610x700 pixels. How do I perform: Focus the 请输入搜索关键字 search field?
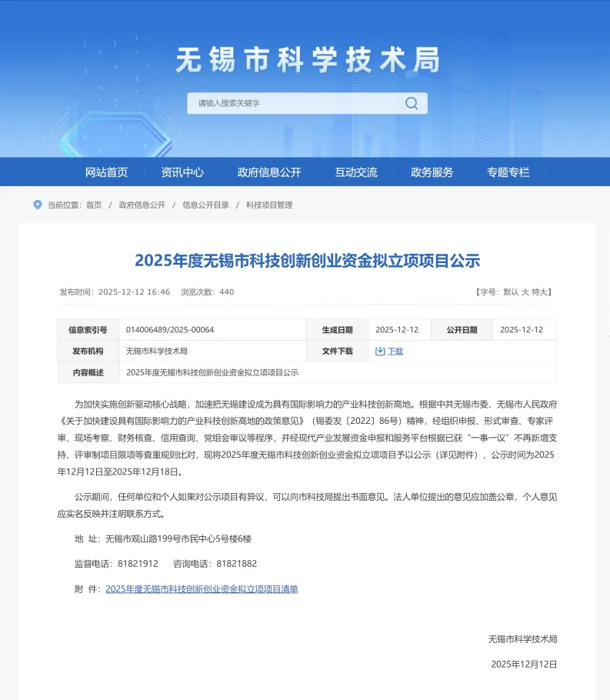pos(292,103)
